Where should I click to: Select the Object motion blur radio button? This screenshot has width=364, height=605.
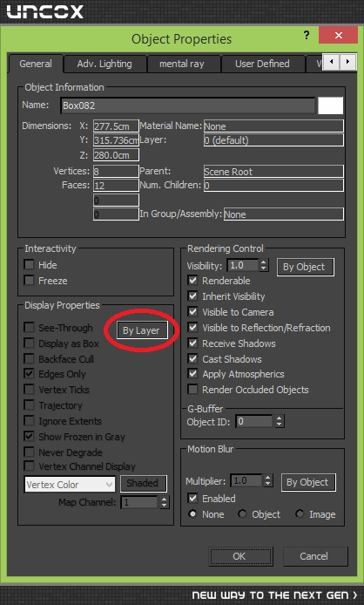click(242, 514)
